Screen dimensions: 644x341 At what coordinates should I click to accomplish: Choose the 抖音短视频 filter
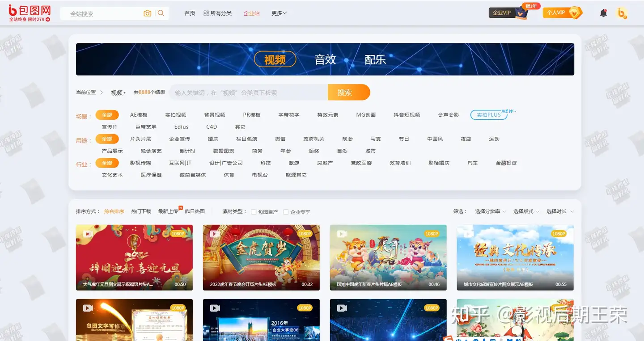coord(407,115)
